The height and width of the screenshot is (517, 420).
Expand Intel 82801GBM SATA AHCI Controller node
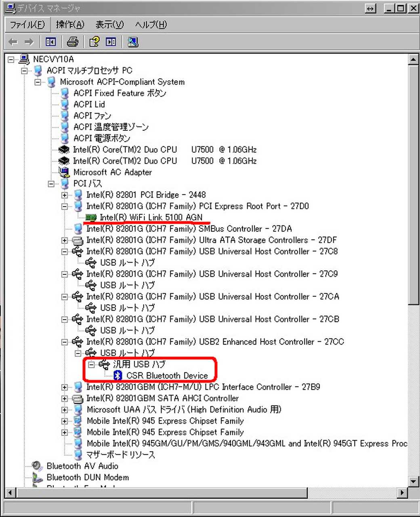click(x=65, y=399)
